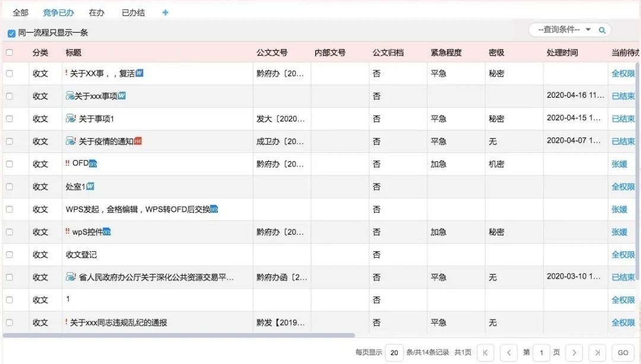The width and height of the screenshot is (641, 364).
Task: Open the per-page count box showing 20
Action: pos(394,352)
